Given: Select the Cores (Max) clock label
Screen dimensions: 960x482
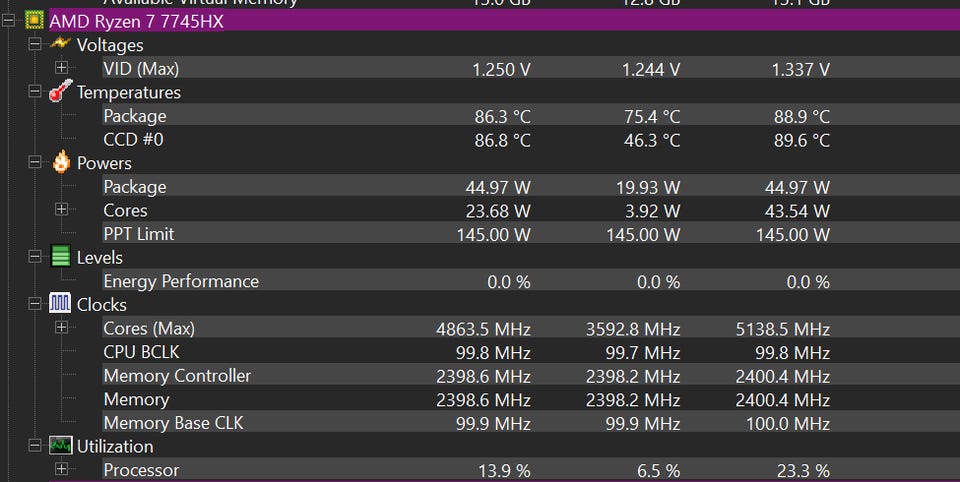Looking at the screenshot, I should click(149, 328).
